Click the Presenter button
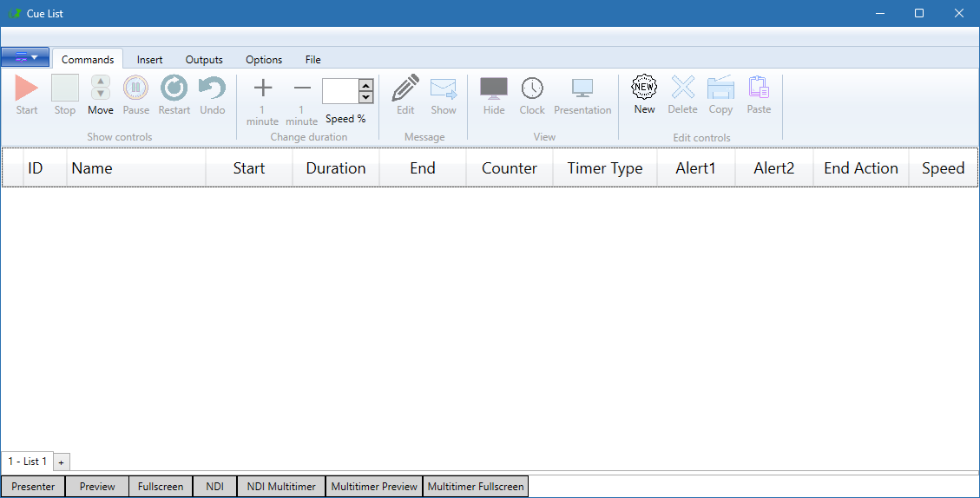980x498 pixels. (x=33, y=486)
